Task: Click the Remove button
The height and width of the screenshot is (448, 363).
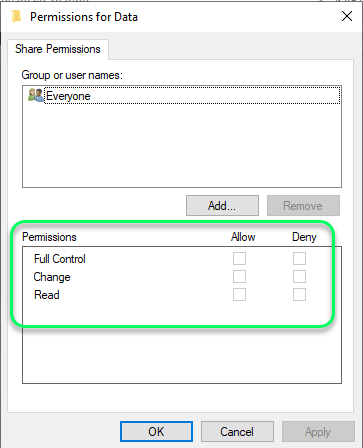Action: [303, 206]
